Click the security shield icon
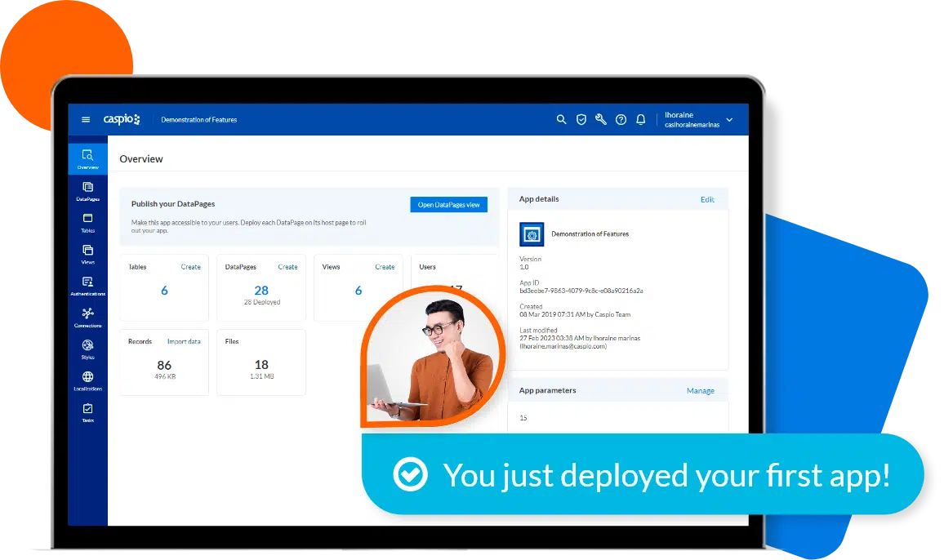944x560 pixels. pyautogui.click(x=581, y=119)
